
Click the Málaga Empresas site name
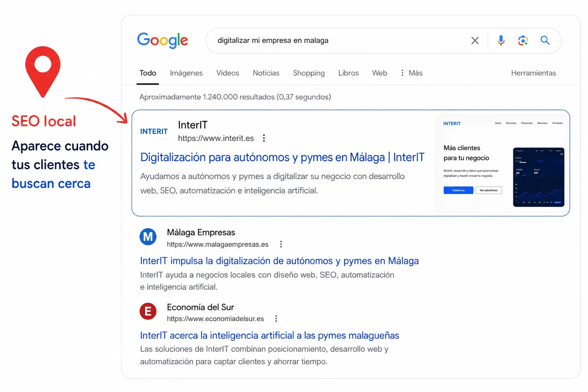tap(201, 232)
